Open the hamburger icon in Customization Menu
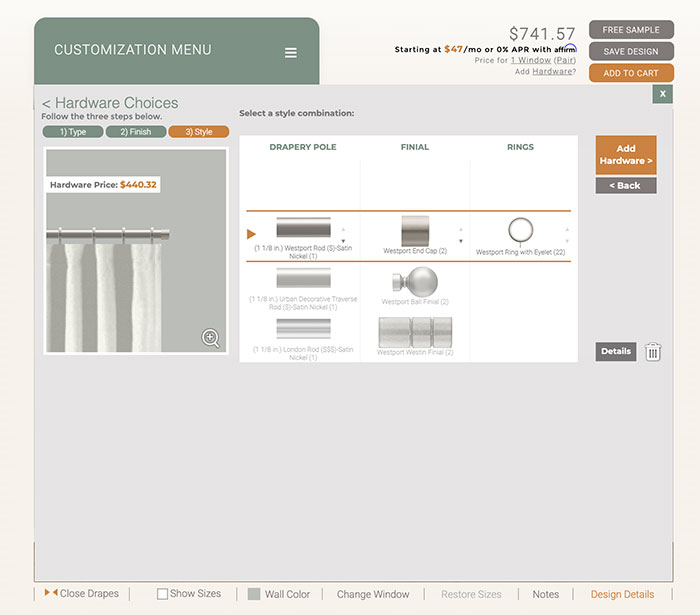The image size is (700, 615). (290, 53)
